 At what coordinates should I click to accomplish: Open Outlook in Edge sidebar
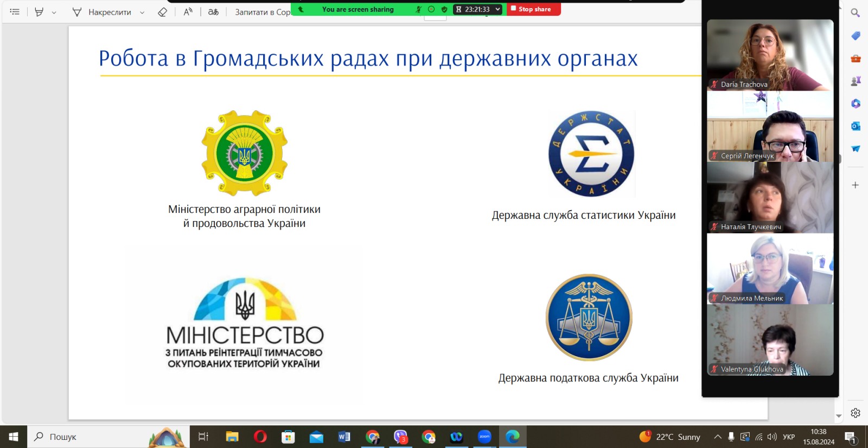tap(856, 126)
